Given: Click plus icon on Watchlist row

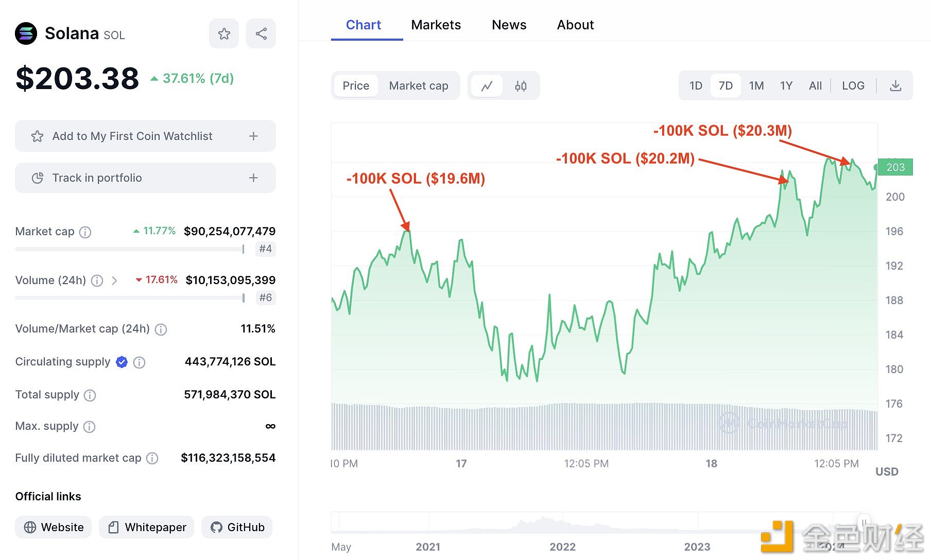Looking at the screenshot, I should (x=253, y=136).
